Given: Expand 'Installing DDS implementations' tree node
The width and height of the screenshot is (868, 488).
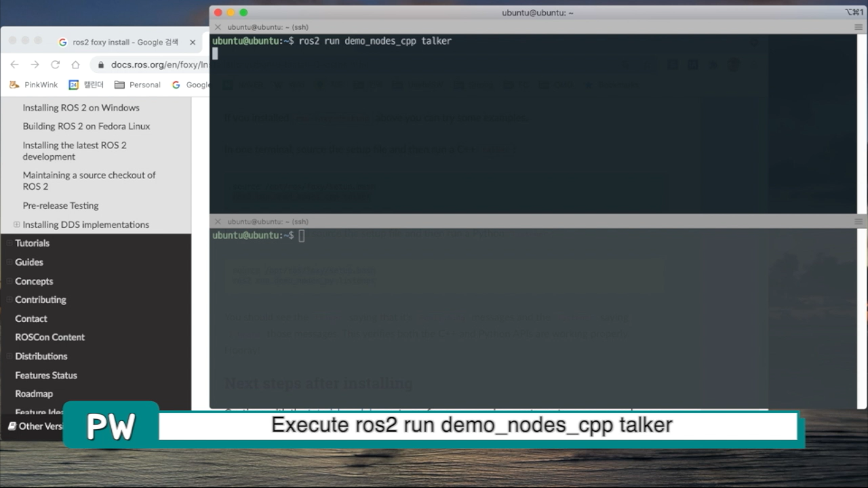Looking at the screenshot, I should click(x=17, y=224).
